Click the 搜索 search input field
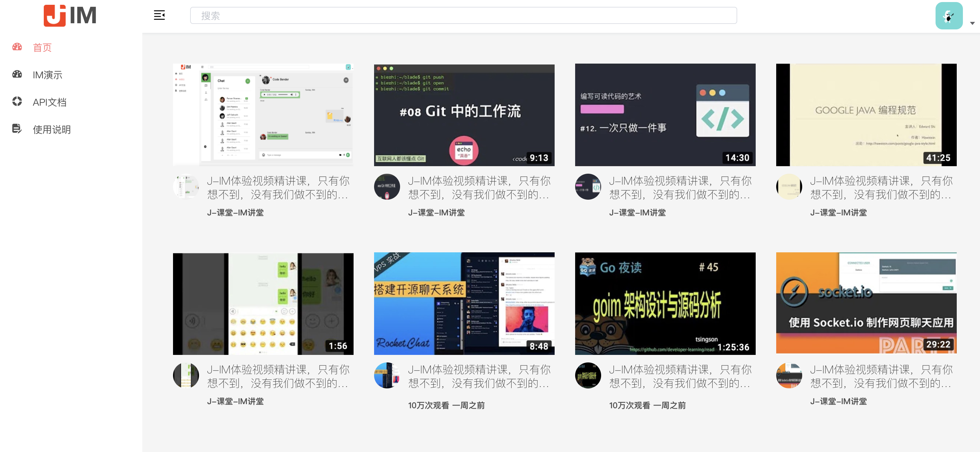 coord(463,16)
